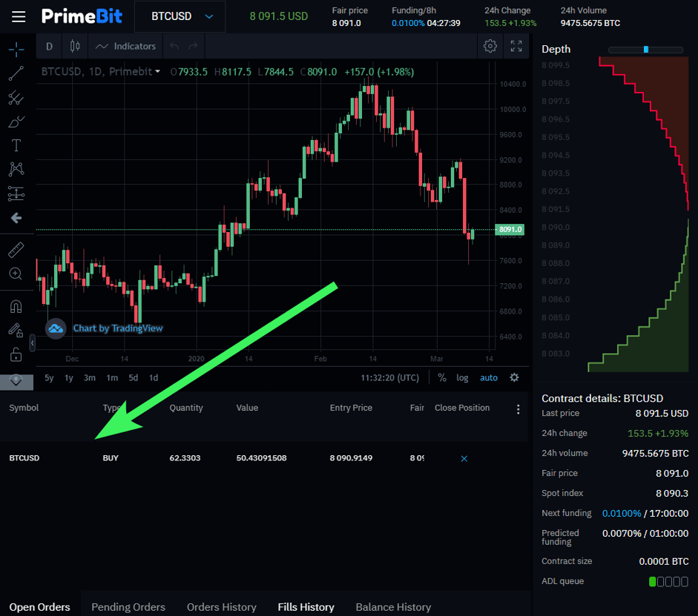This screenshot has height=616, width=698.
Task: Set chart range to 1d
Action: coord(154,377)
